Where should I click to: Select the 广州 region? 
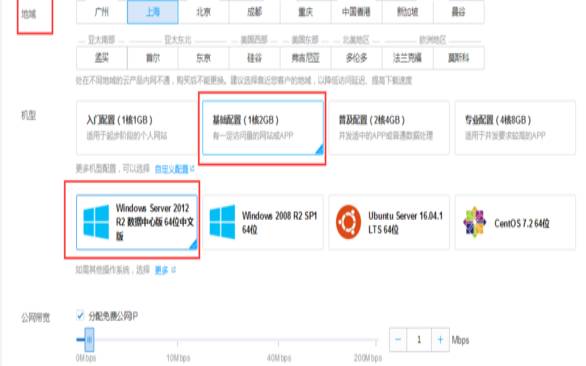pyautogui.click(x=102, y=12)
